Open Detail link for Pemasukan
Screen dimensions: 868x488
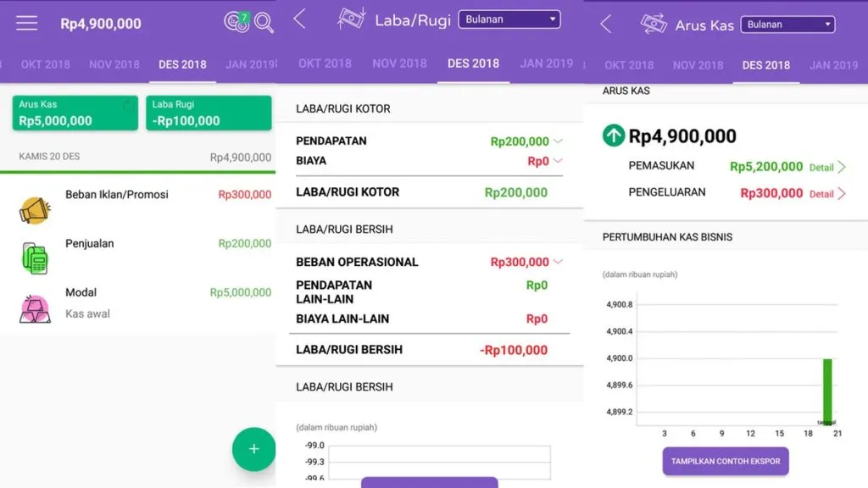pos(827,168)
